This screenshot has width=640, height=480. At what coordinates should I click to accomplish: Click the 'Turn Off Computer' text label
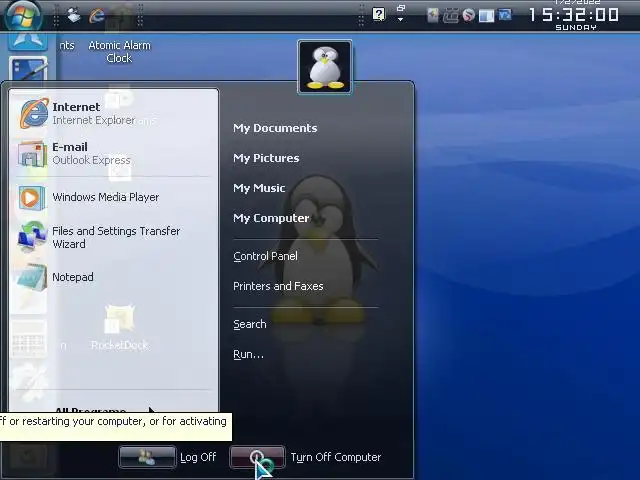pyautogui.click(x=336, y=457)
